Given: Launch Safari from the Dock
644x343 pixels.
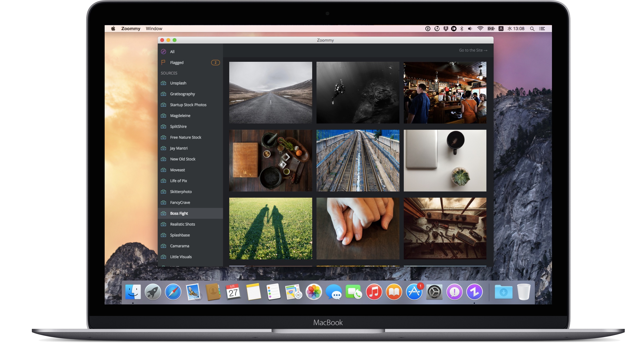Looking at the screenshot, I should click(173, 292).
